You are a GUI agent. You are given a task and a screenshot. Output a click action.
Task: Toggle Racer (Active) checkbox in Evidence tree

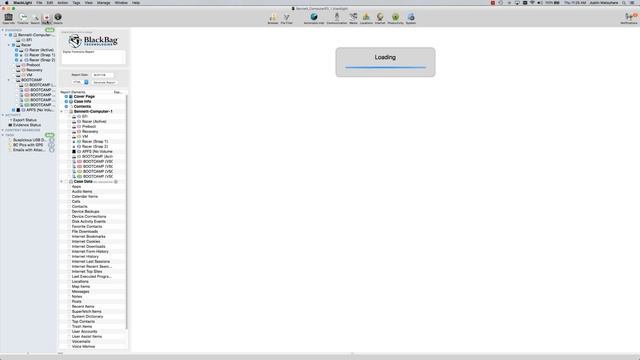(17, 50)
